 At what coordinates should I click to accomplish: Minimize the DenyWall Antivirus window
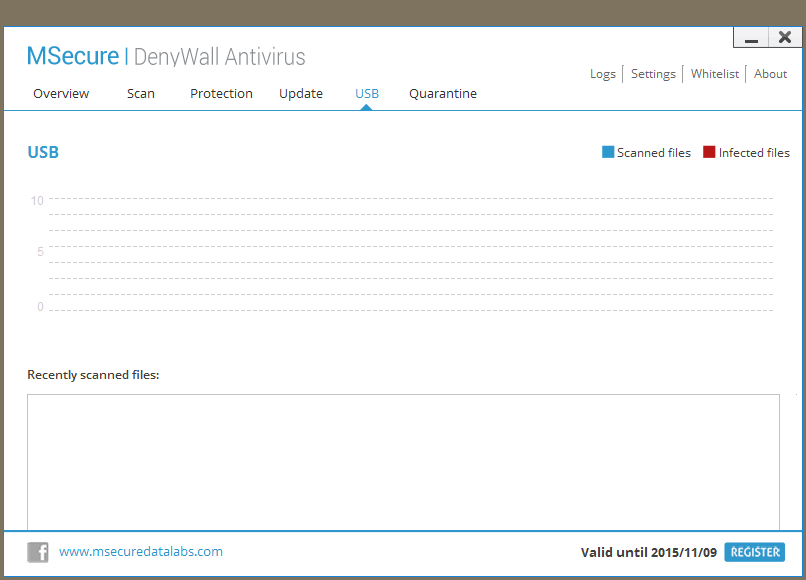(751, 38)
